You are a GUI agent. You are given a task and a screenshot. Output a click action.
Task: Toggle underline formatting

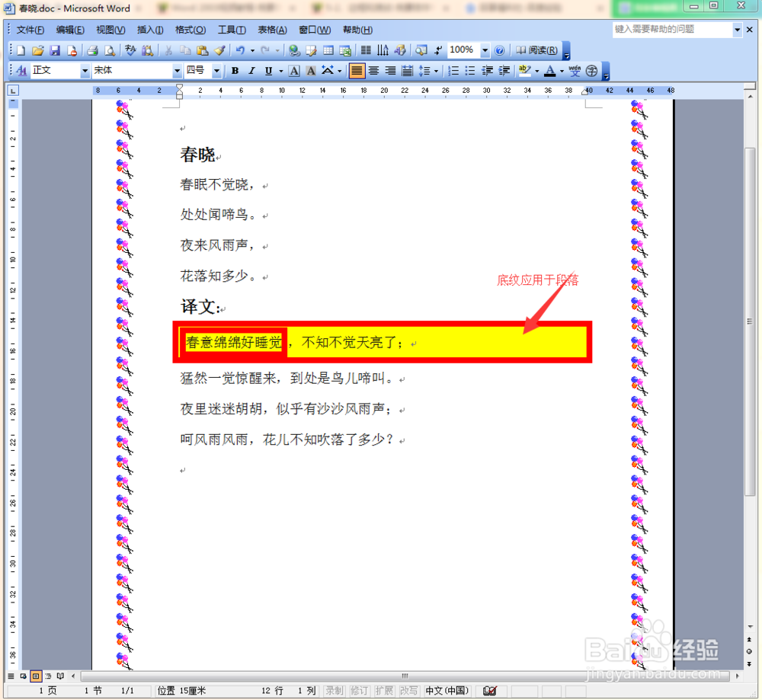(268, 71)
